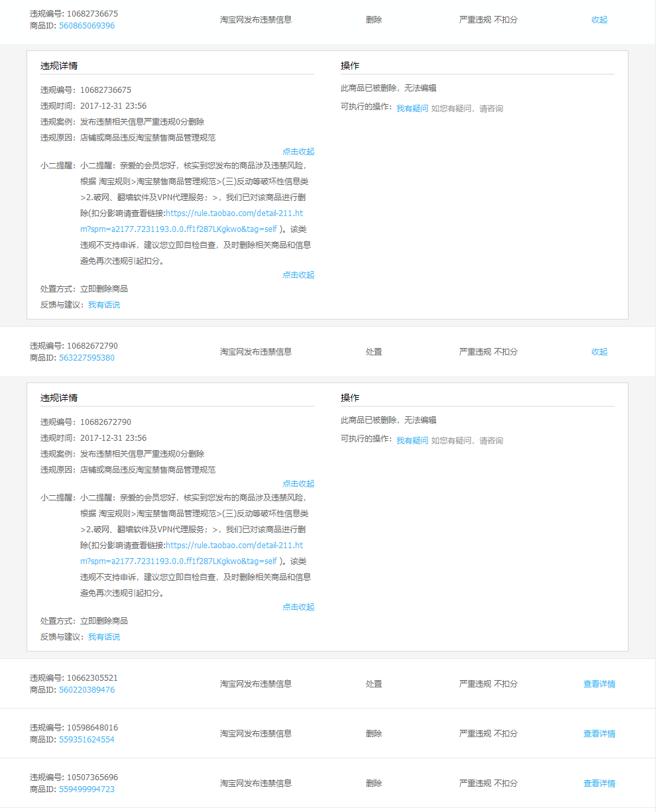Click 处置方式: 立即删除商品 in 10682736675 details
The image size is (663, 812).
pos(84,289)
